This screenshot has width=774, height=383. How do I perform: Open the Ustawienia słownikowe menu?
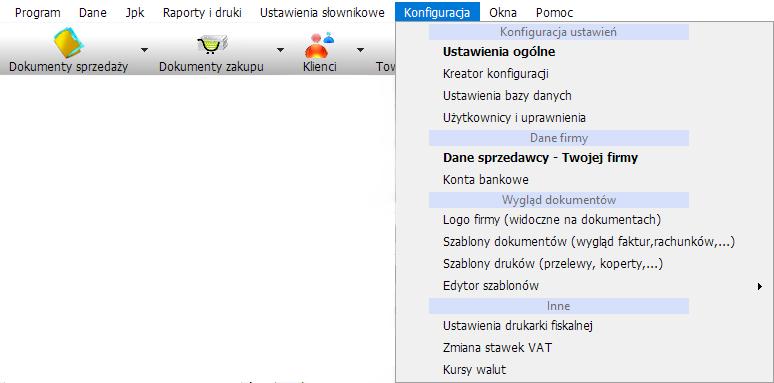pos(322,13)
